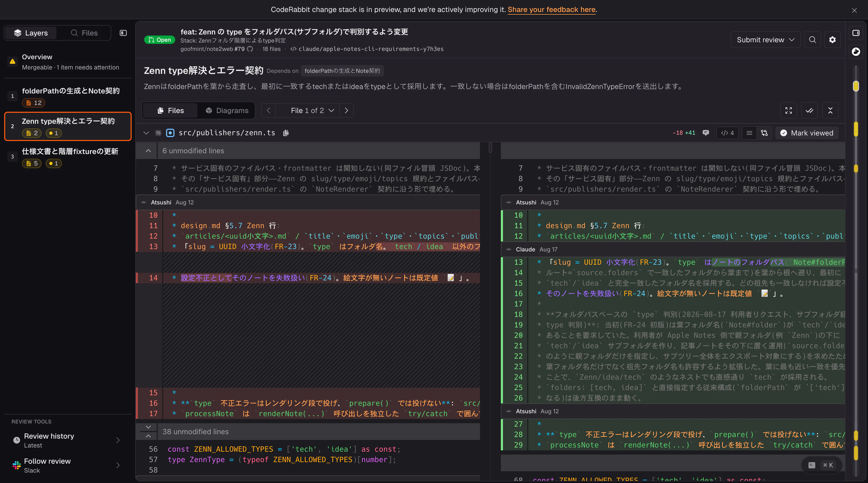Click the top yellow marker on minimap scrollbar
Viewport: 868px width, 483px height.
[856, 86]
